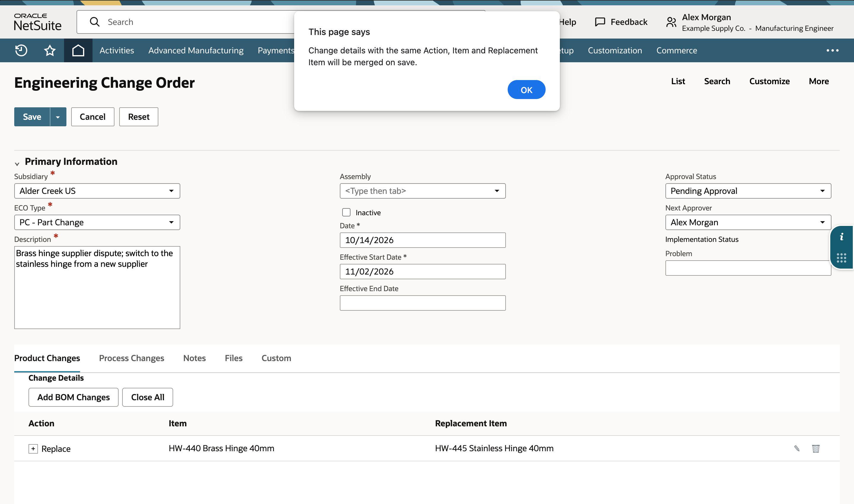
Task: Click OK in the page dialog
Action: point(526,90)
